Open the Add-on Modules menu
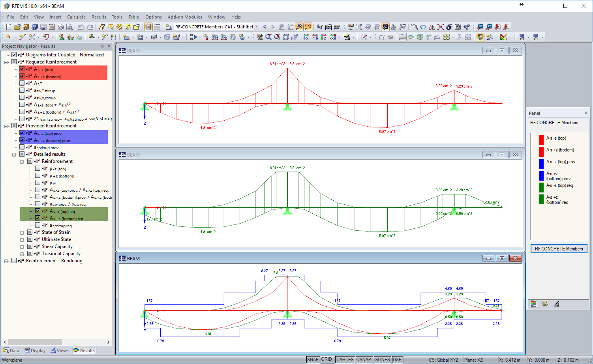 point(185,17)
